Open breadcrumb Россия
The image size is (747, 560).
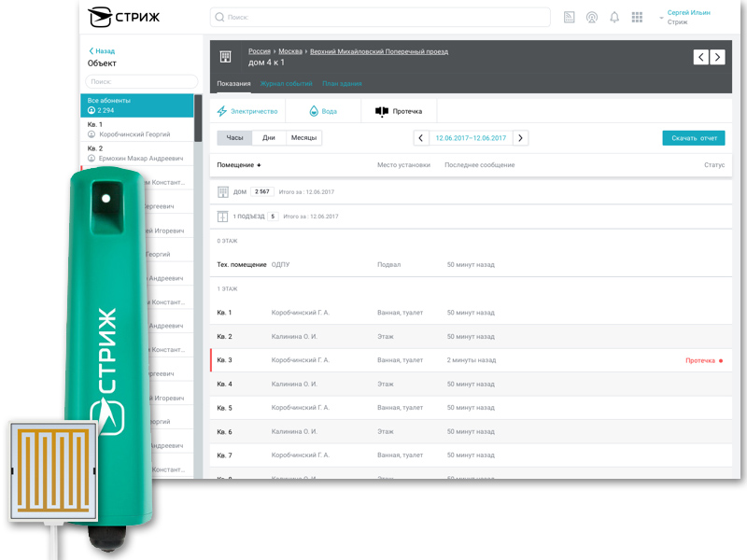click(x=260, y=51)
